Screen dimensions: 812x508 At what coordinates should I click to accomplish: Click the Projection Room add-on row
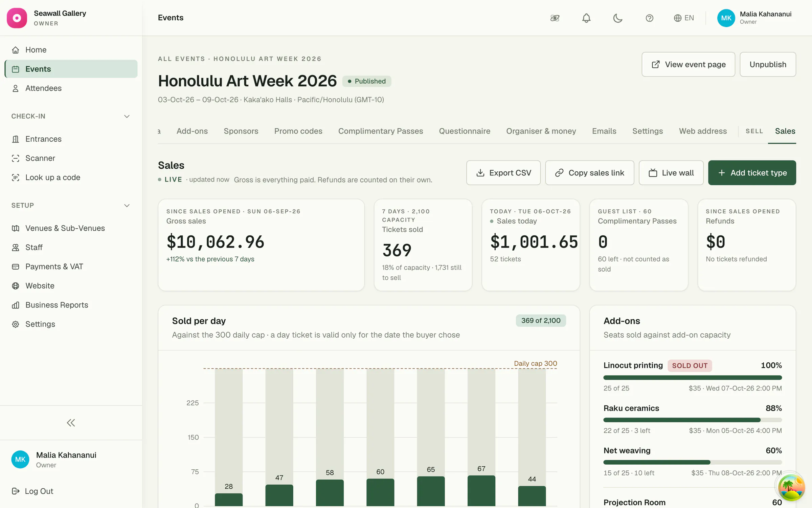tap(693, 502)
